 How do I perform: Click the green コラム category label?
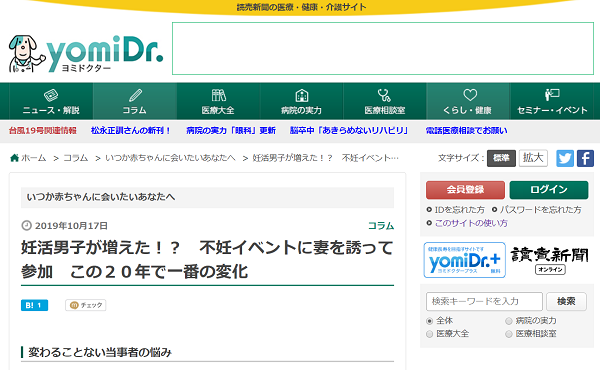tap(381, 226)
